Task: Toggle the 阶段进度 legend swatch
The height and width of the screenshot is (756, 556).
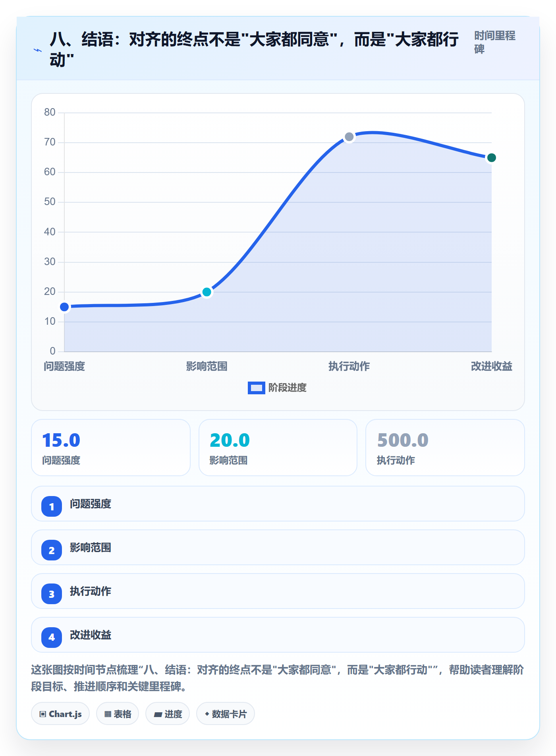Action: click(x=256, y=388)
